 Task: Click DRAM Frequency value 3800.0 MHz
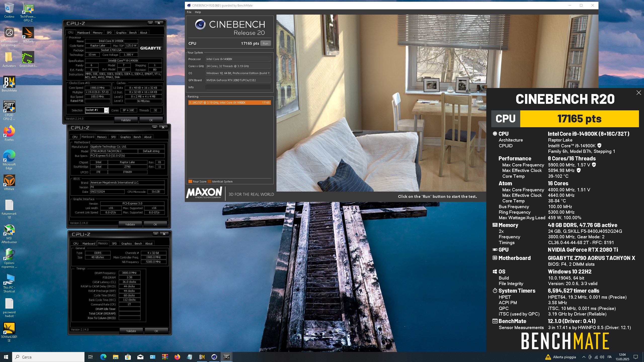point(129,273)
